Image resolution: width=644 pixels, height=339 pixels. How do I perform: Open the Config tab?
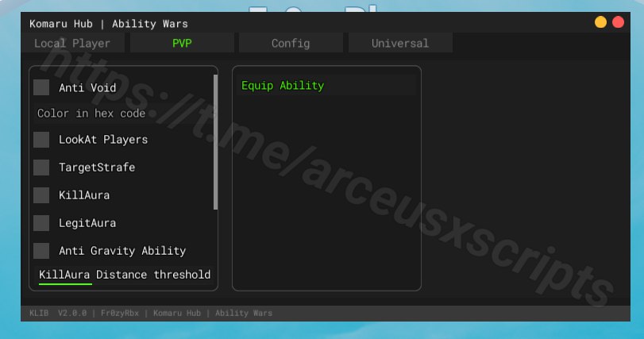tap(291, 44)
